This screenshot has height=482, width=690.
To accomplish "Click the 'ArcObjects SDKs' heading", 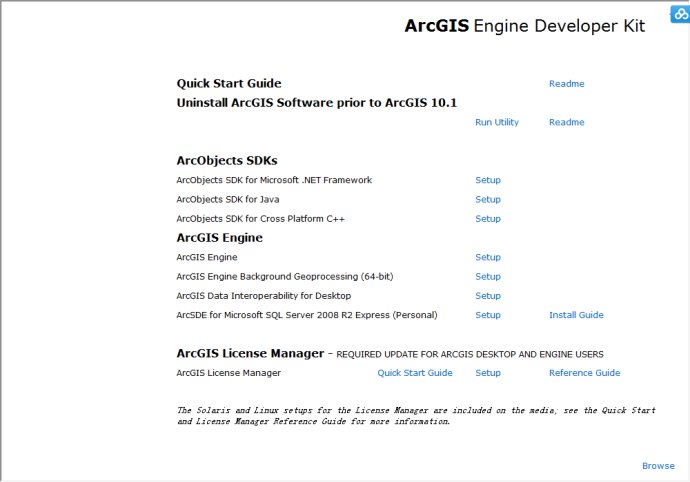I will point(227,161).
